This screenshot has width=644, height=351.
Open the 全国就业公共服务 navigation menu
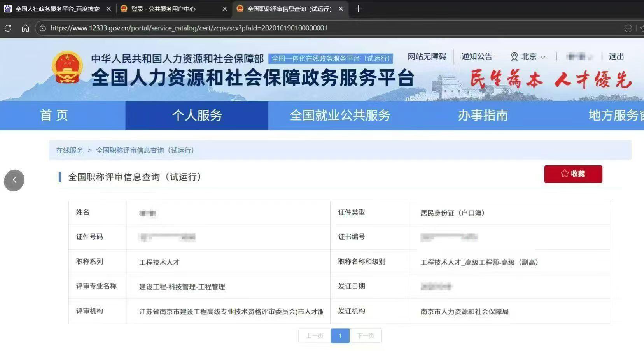point(340,115)
